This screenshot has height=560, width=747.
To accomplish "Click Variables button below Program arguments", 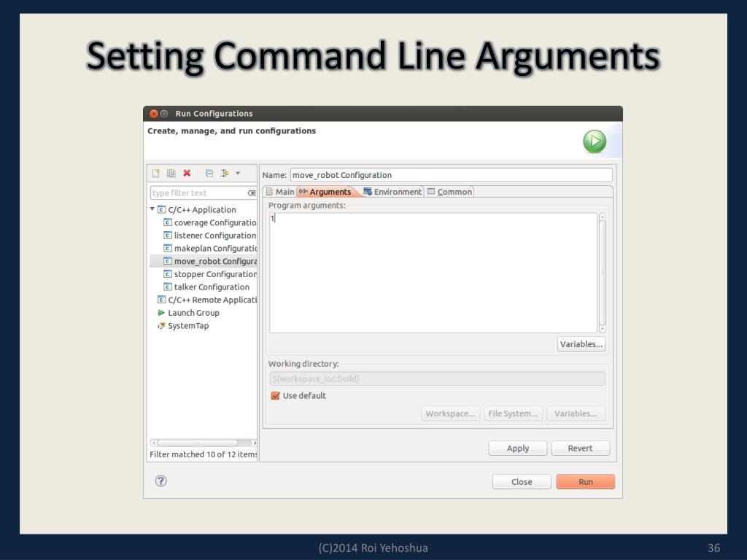I will pyautogui.click(x=581, y=344).
